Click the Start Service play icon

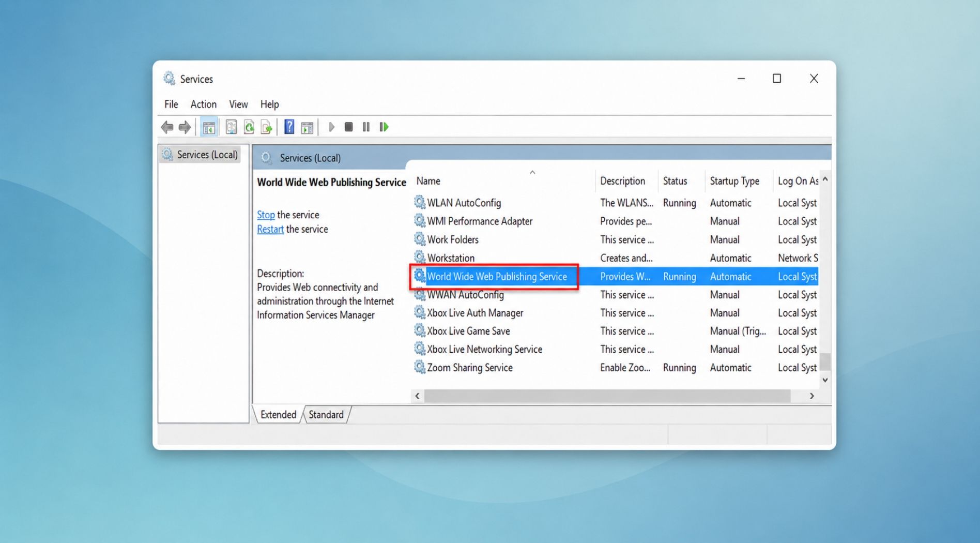[x=332, y=127]
